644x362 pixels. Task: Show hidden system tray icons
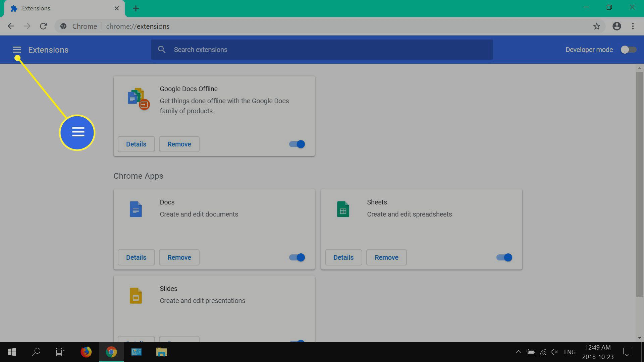pyautogui.click(x=518, y=352)
